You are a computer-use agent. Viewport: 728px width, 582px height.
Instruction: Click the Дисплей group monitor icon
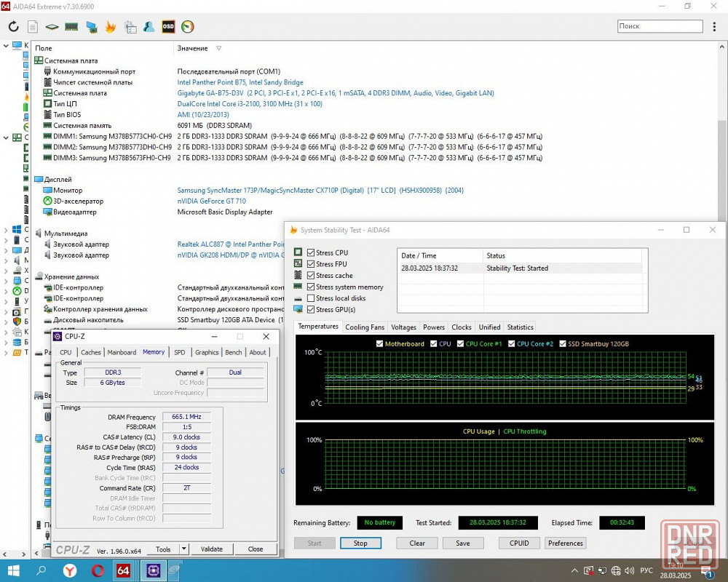(39, 179)
